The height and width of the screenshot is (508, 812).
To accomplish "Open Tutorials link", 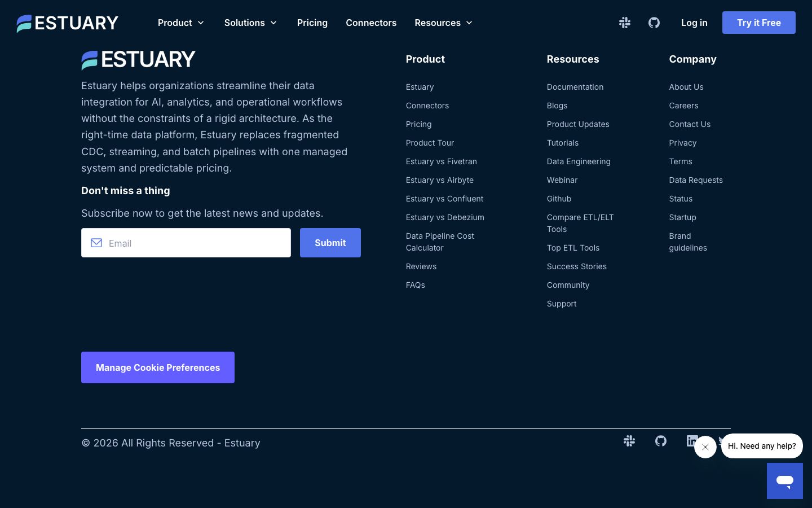I will (563, 143).
